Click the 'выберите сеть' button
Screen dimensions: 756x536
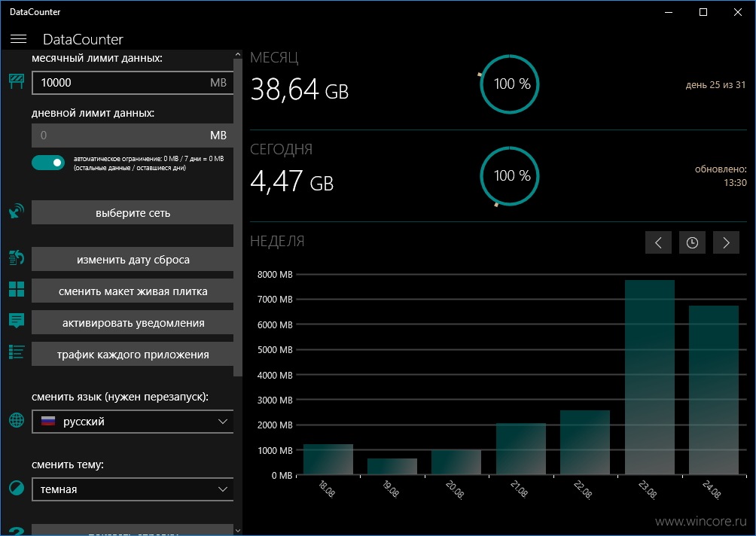(133, 212)
